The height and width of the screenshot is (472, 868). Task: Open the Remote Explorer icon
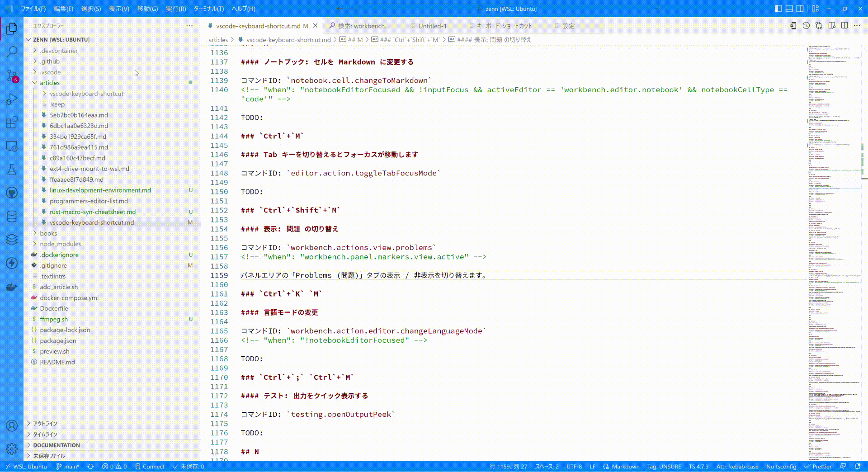pos(12,146)
